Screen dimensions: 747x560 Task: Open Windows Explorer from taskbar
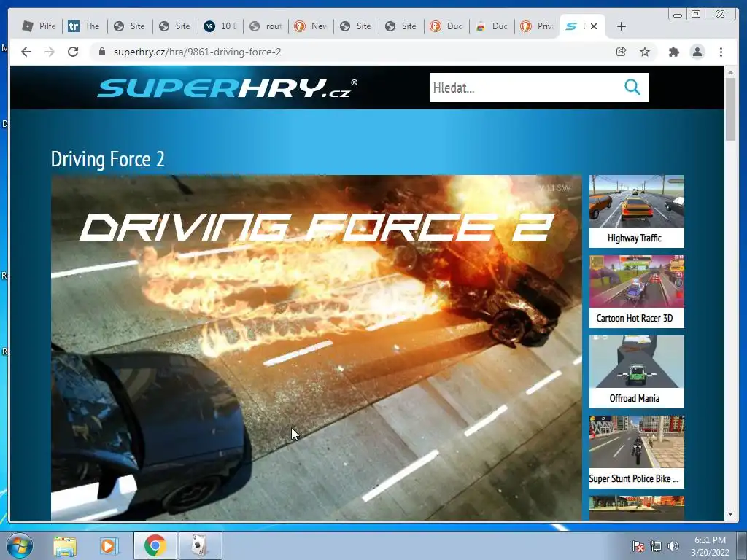point(65,545)
